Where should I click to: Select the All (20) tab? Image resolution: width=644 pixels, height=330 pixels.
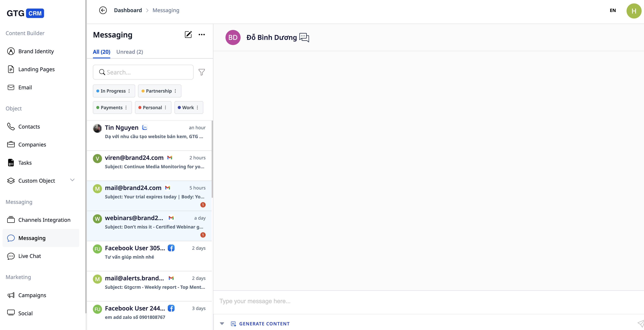(x=101, y=52)
